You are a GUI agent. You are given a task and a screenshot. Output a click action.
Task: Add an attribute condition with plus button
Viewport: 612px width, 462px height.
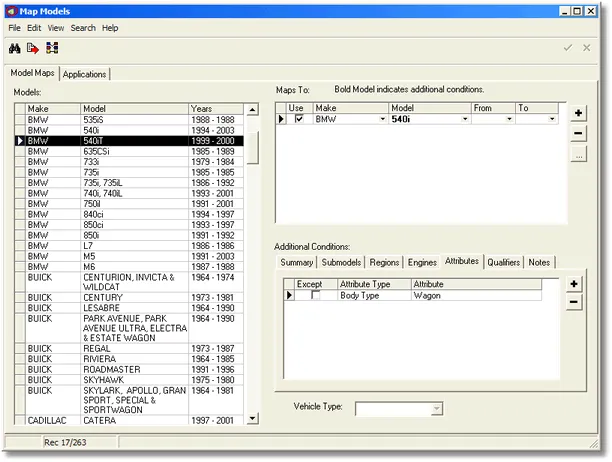tap(574, 284)
